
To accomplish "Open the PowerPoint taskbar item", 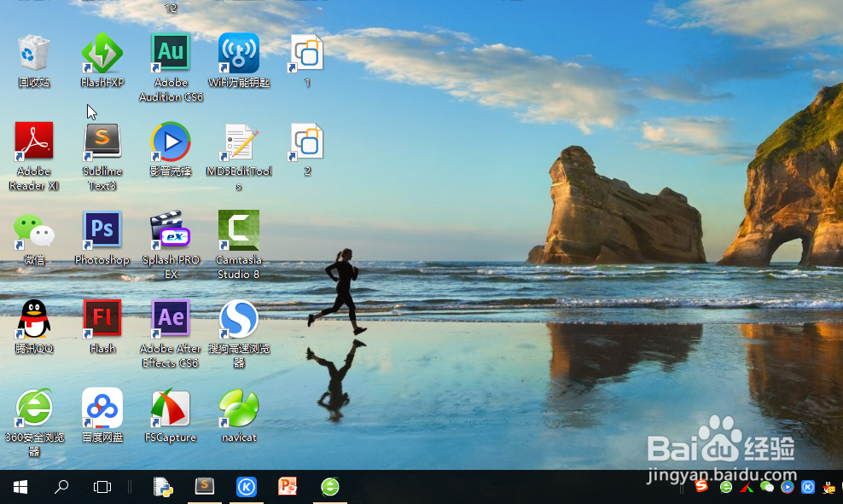I will pyautogui.click(x=288, y=487).
